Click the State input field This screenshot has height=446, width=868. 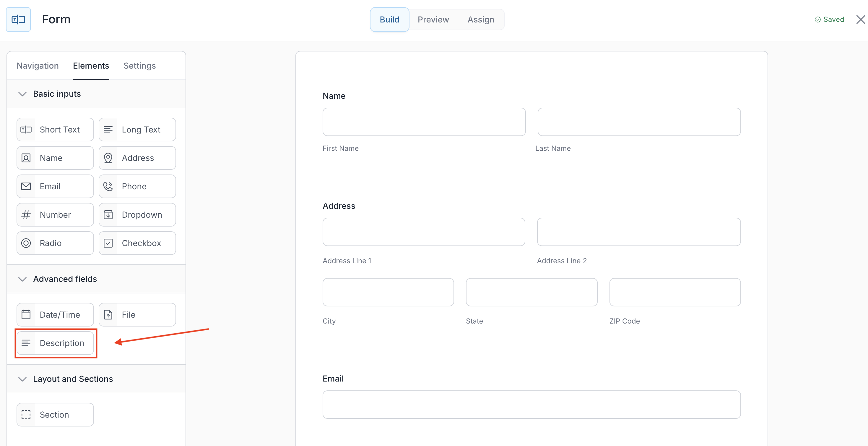pos(532,292)
